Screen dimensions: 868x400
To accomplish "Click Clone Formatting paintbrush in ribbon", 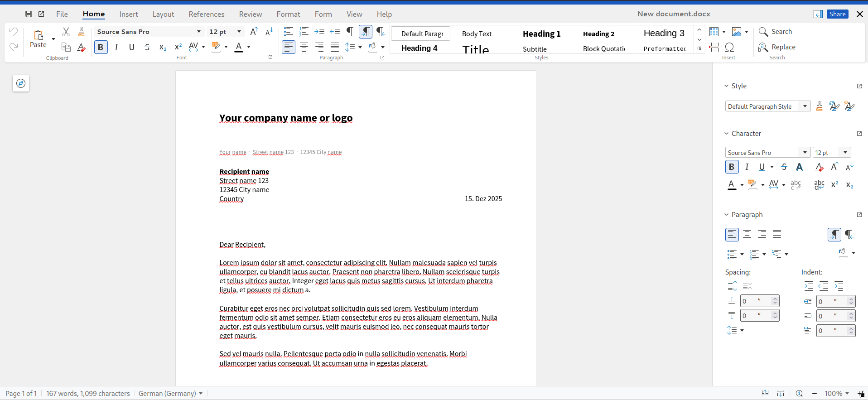I will 82,32.
